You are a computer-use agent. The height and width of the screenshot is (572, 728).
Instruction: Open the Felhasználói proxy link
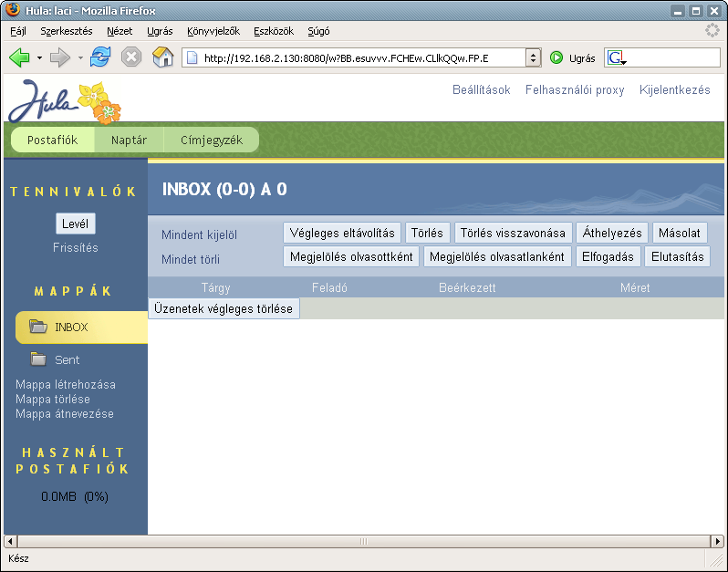tap(575, 90)
